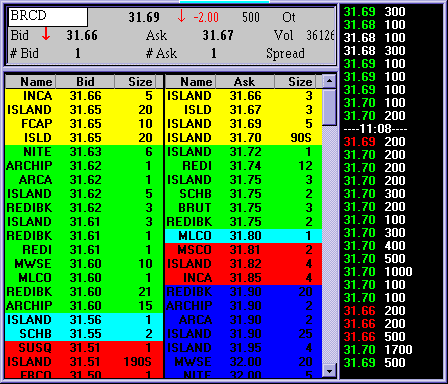Click the level II vertical scrollbar thumb

click(329, 107)
